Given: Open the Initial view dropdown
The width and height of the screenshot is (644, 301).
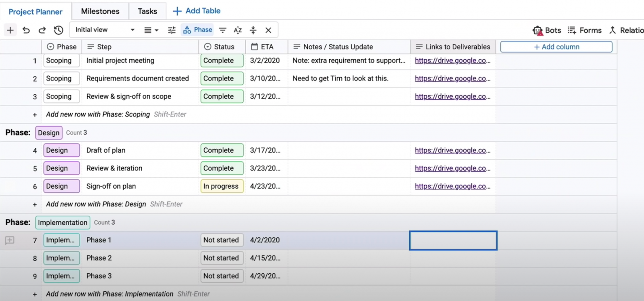Looking at the screenshot, I should (x=105, y=30).
